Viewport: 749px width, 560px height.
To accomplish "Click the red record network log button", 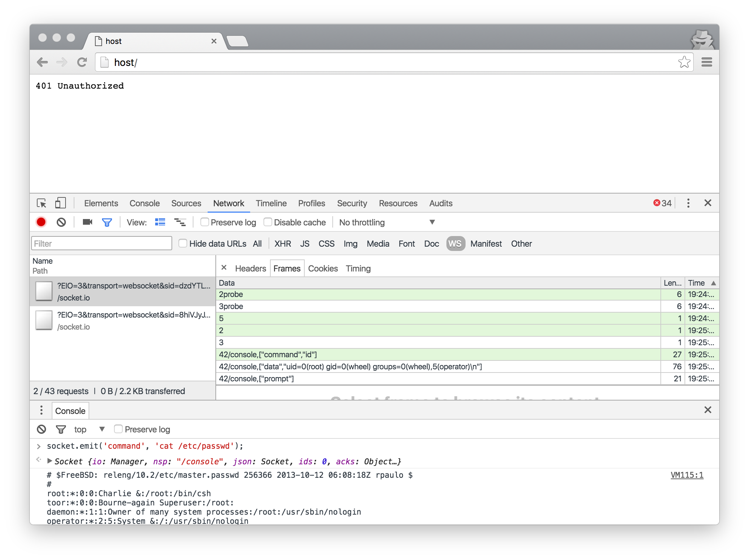I will 41,222.
